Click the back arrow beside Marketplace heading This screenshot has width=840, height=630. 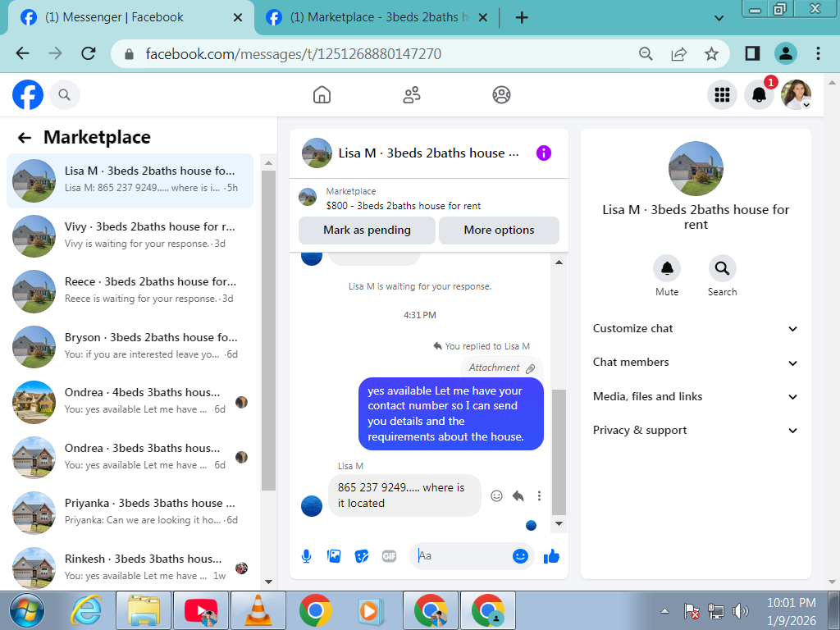tap(24, 138)
